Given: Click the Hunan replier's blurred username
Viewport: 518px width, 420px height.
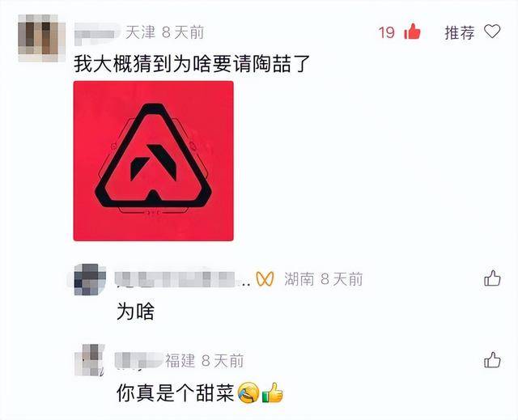Looking at the screenshot, I should click(181, 279).
